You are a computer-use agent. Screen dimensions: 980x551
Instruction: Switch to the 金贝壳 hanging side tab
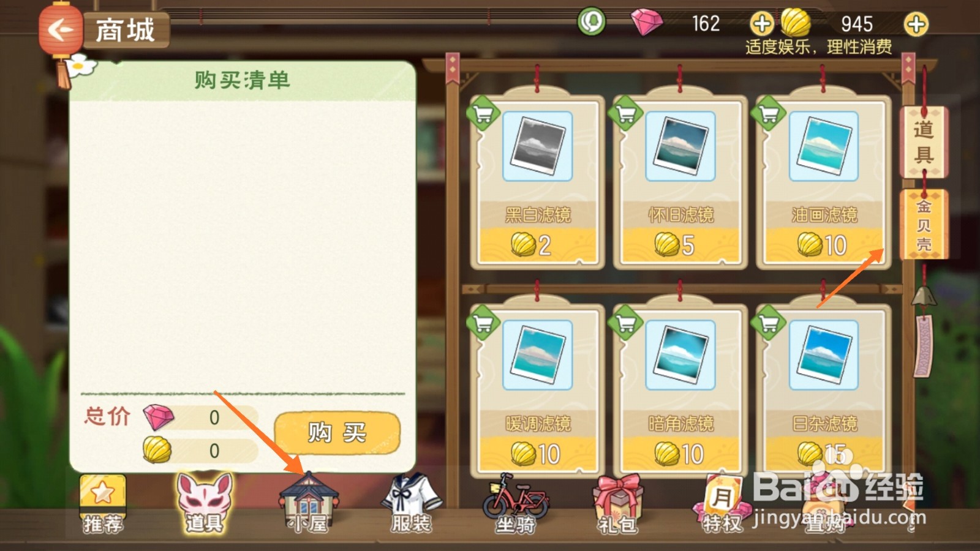coord(924,225)
